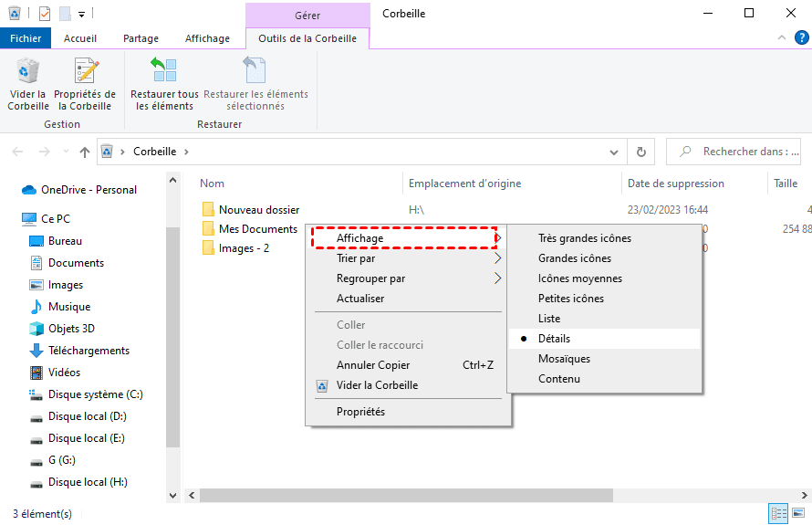Select Grandes icônes view option
Image resolution: width=812 pixels, height=525 pixels.
[575, 258]
